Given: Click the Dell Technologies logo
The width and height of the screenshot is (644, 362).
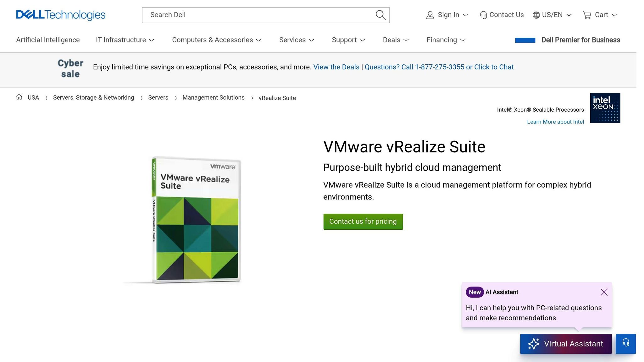Looking at the screenshot, I should click(60, 15).
